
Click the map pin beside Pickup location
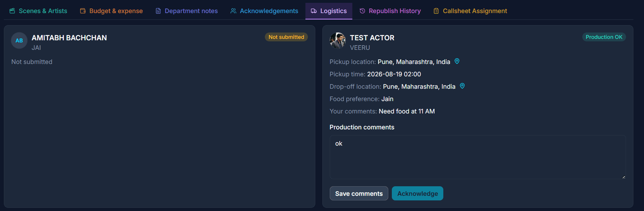coord(457,61)
